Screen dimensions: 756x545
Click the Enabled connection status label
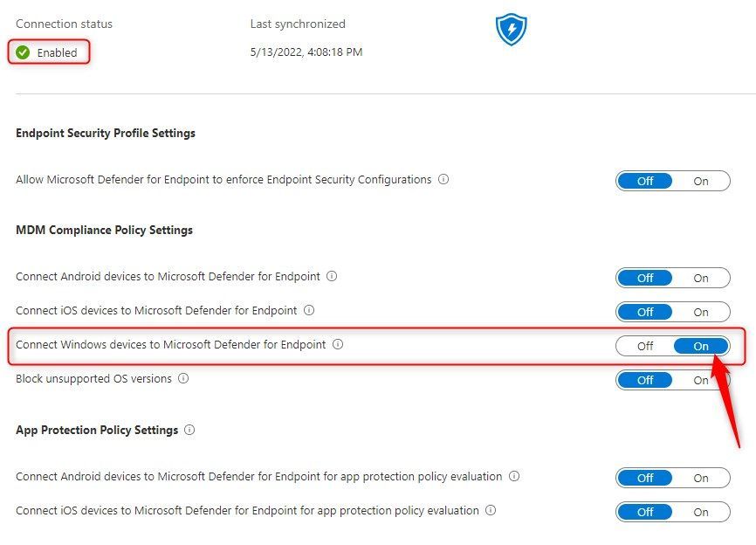pos(57,52)
